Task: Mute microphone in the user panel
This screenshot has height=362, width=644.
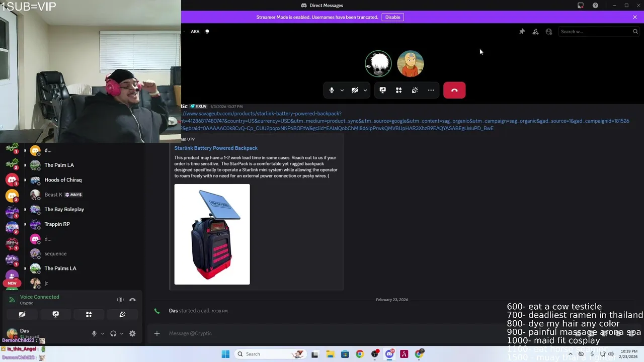Action: click(94, 333)
